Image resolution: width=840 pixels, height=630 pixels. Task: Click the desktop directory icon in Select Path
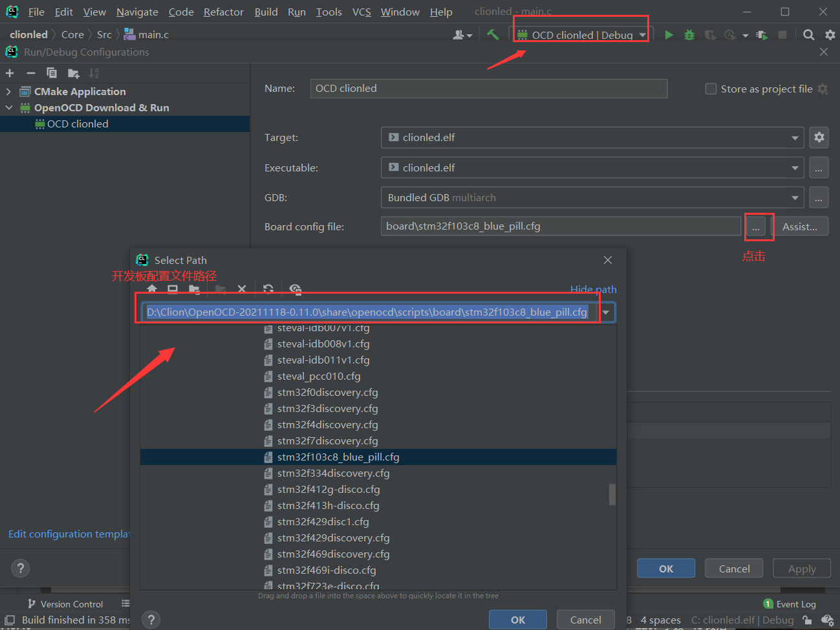point(173,289)
